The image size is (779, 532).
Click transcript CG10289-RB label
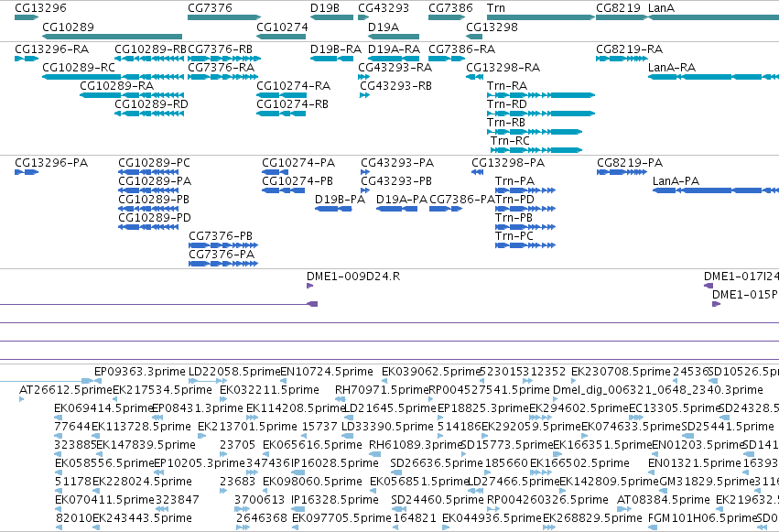150,49
